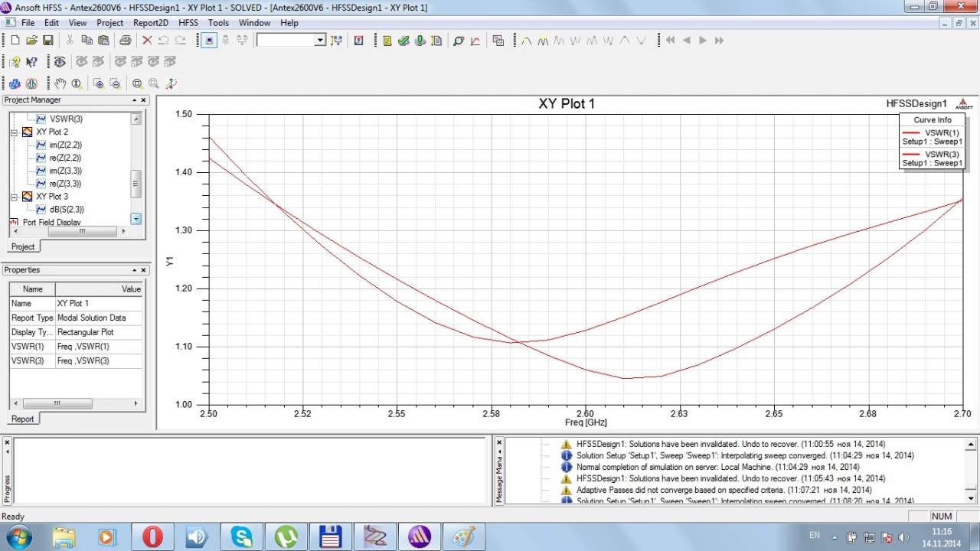
Task: Toggle the selection mode button left of dropdown
Action: (209, 41)
